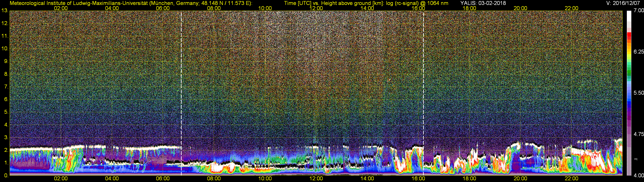Screen dimensions: 644x182
Task: Click the height axis label '11.'
Action: coord(5,36)
